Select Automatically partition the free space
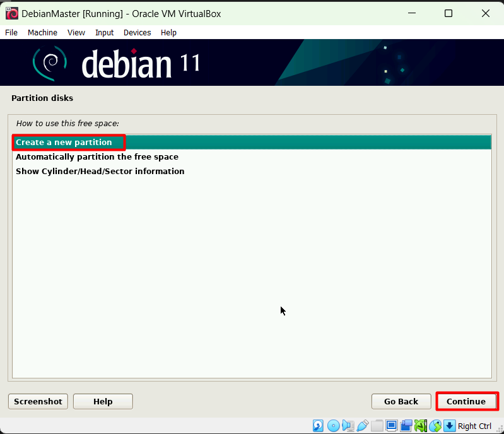The image size is (504, 434). pos(252,156)
